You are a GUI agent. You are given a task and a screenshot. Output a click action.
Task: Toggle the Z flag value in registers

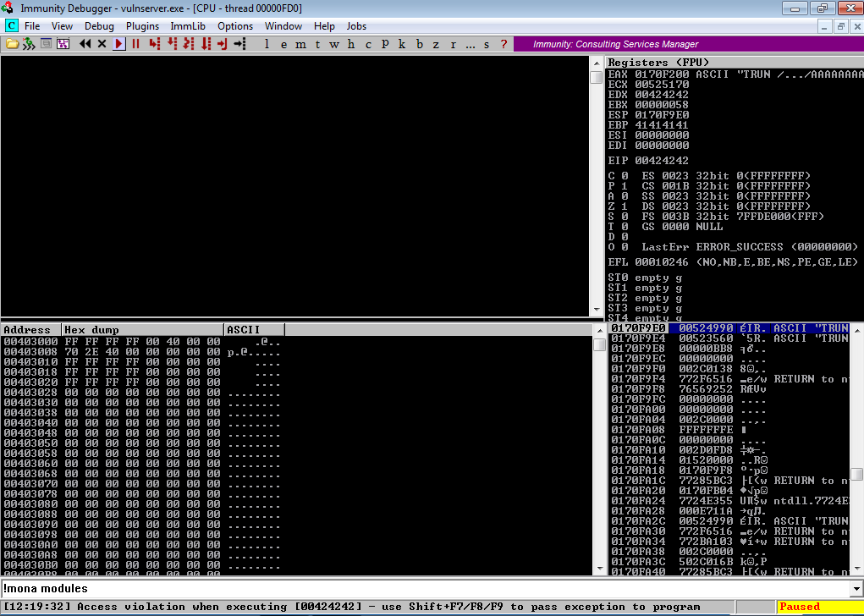pos(625,206)
